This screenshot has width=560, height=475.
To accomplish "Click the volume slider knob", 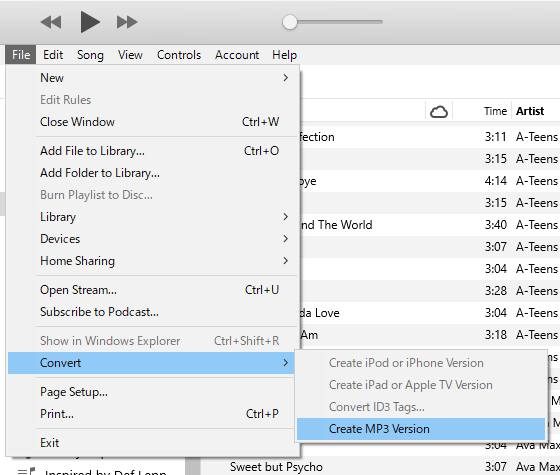I will 290,22.
